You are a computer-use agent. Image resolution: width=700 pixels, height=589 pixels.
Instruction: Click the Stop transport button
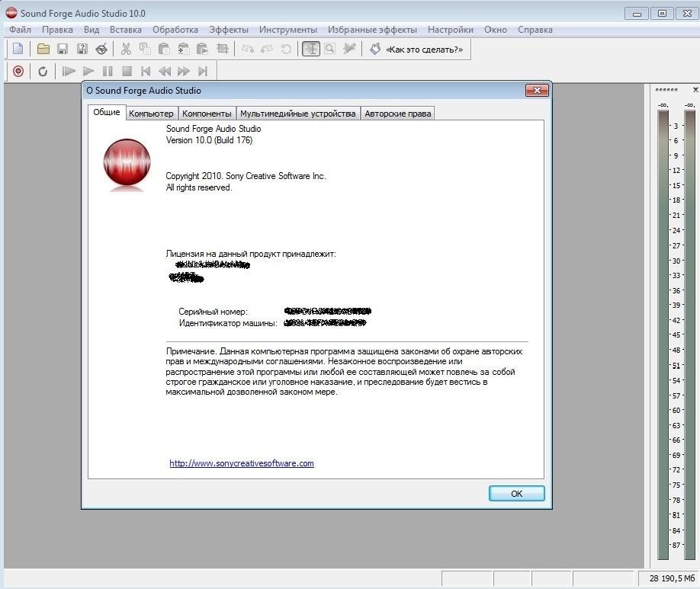[127, 71]
